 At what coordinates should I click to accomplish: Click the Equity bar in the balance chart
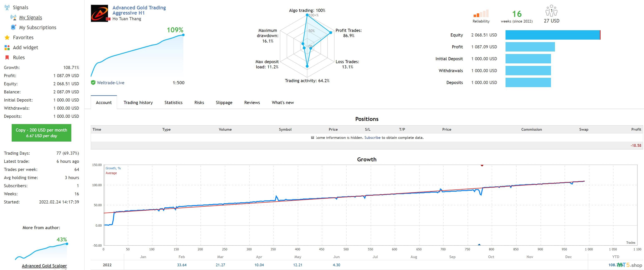click(x=553, y=35)
